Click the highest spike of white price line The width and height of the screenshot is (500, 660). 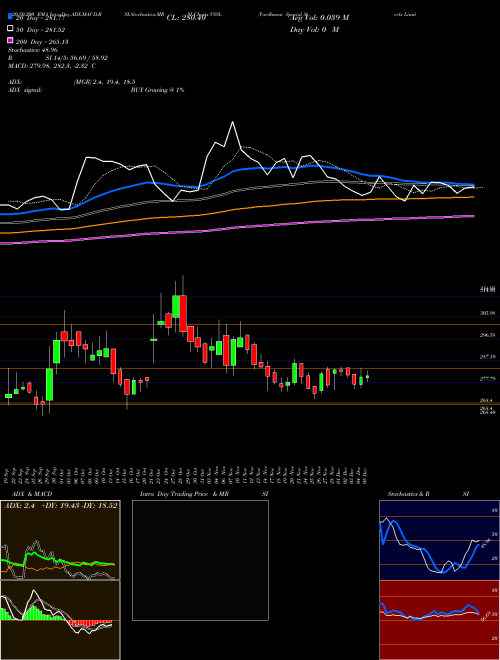coord(232,123)
